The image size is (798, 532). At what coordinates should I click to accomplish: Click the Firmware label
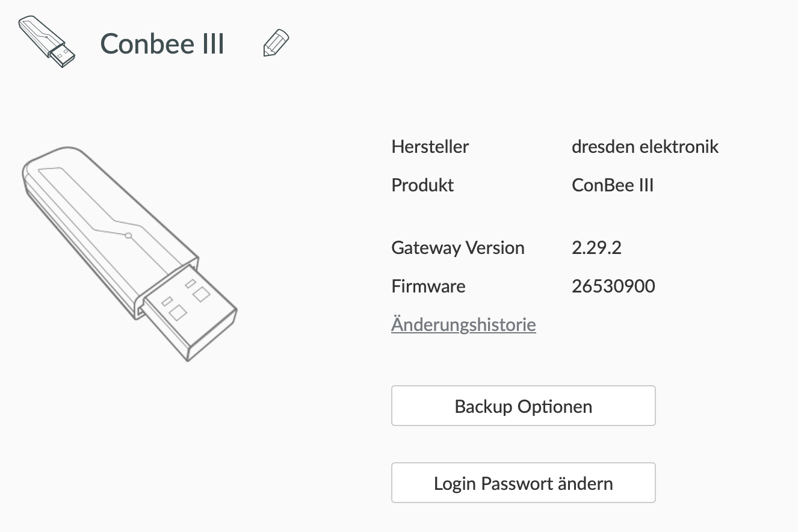pos(428,286)
